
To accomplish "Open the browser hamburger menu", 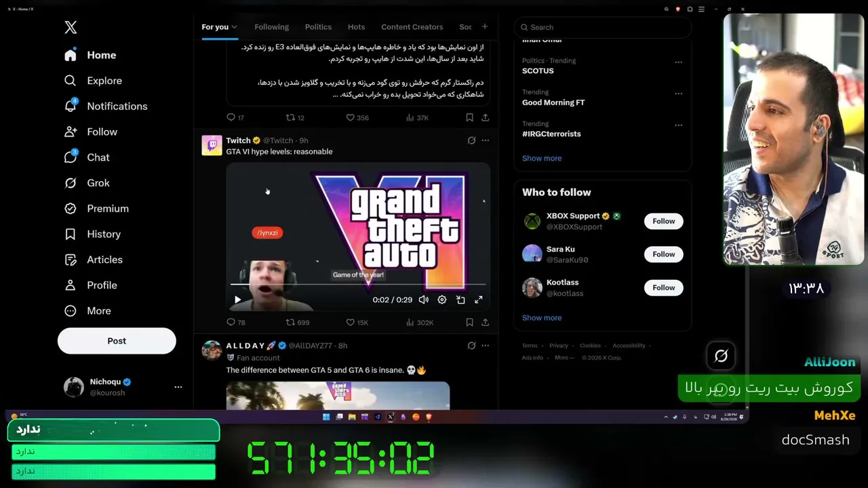I will coord(701,9).
